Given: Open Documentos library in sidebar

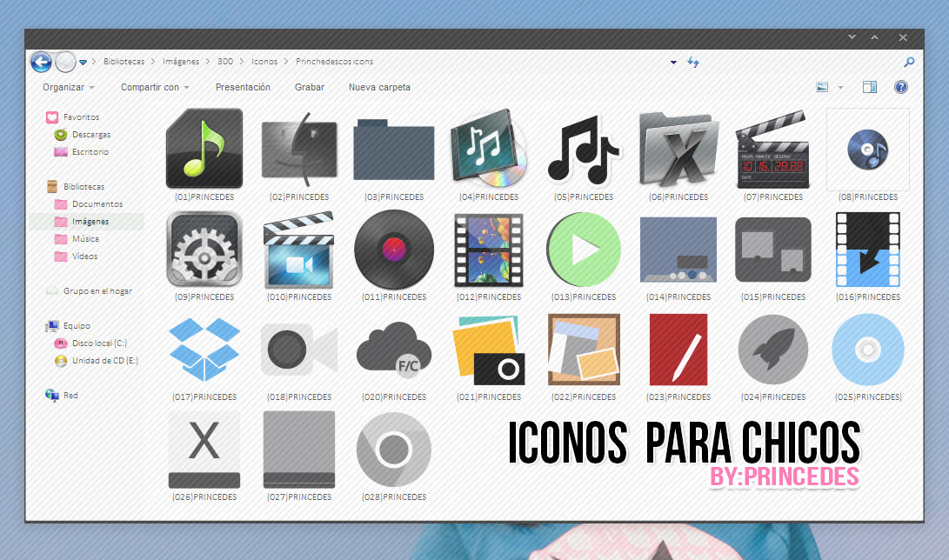Looking at the screenshot, I should 97,204.
